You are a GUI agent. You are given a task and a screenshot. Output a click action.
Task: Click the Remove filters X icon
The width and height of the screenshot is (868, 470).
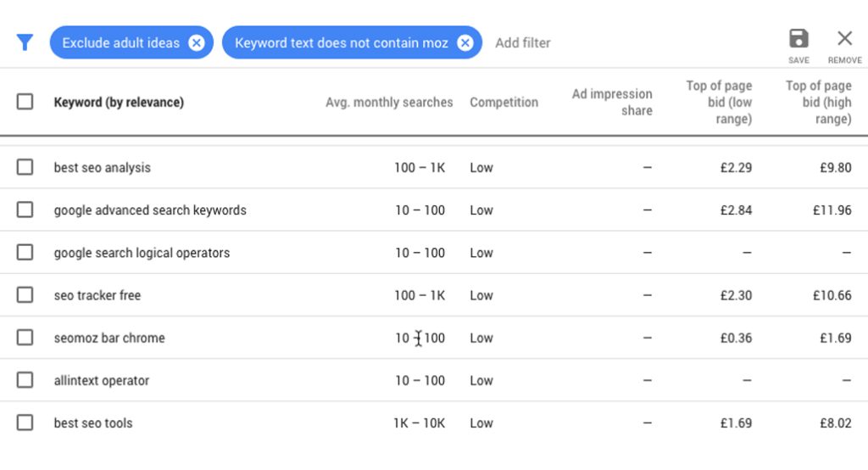[x=845, y=39]
